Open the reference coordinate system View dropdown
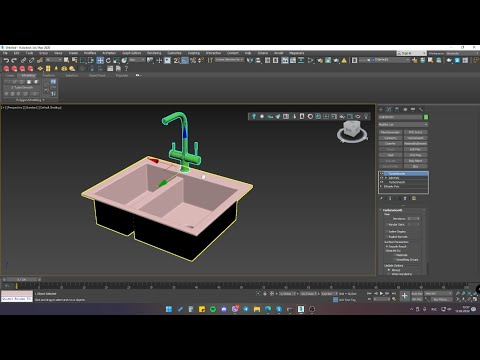Viewport: 480px width, 360px height. click(x=137, y=60)
